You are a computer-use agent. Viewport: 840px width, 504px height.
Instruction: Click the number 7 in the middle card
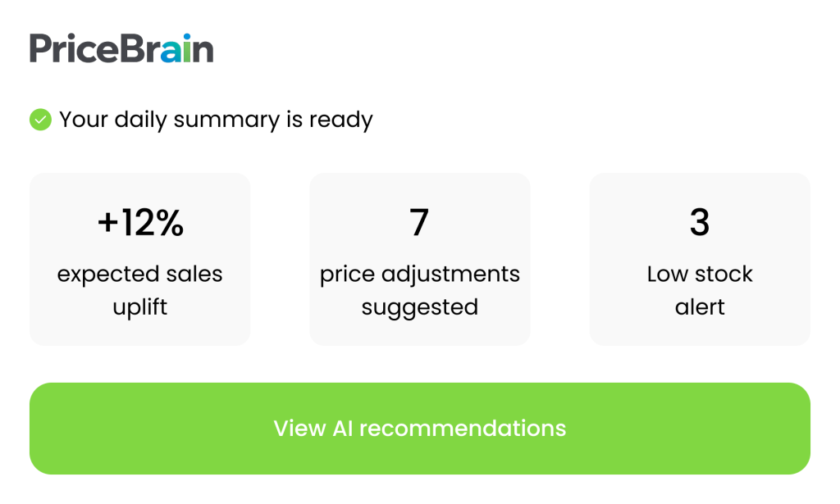pos(419,224)
